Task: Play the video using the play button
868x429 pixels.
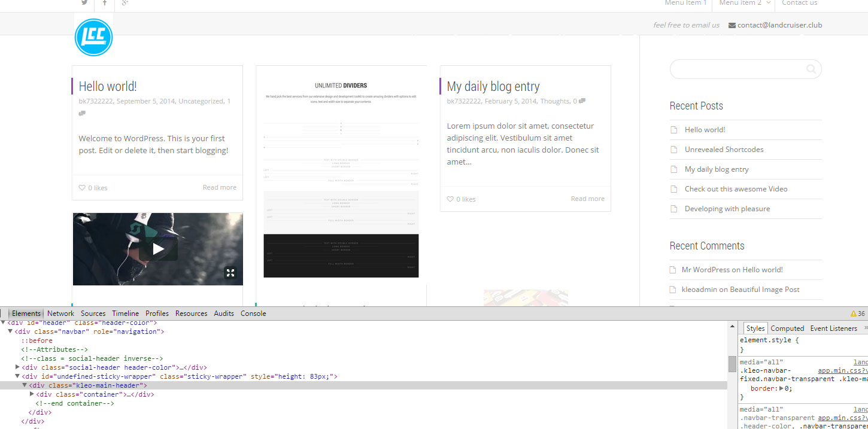Action: tap(158, 249)
